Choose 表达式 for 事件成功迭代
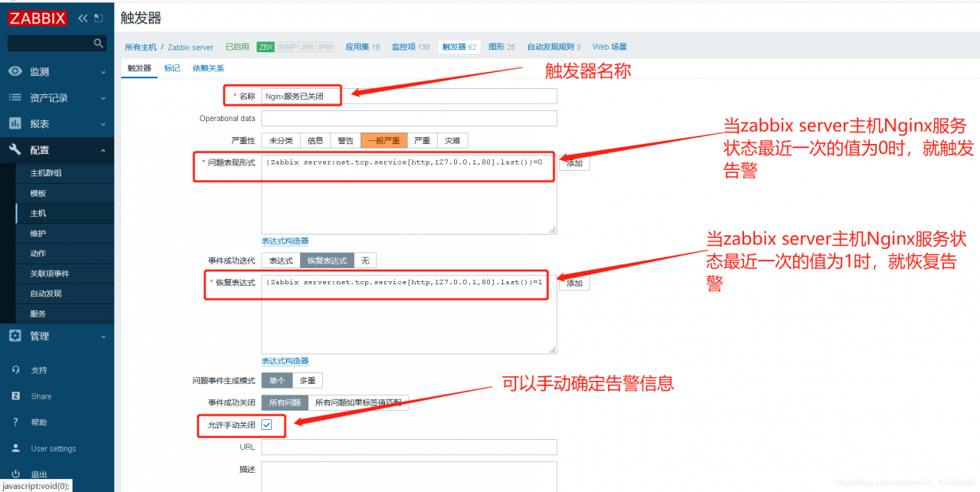The height and width of the screenshot is (492, 980). [x=281, y=261]
